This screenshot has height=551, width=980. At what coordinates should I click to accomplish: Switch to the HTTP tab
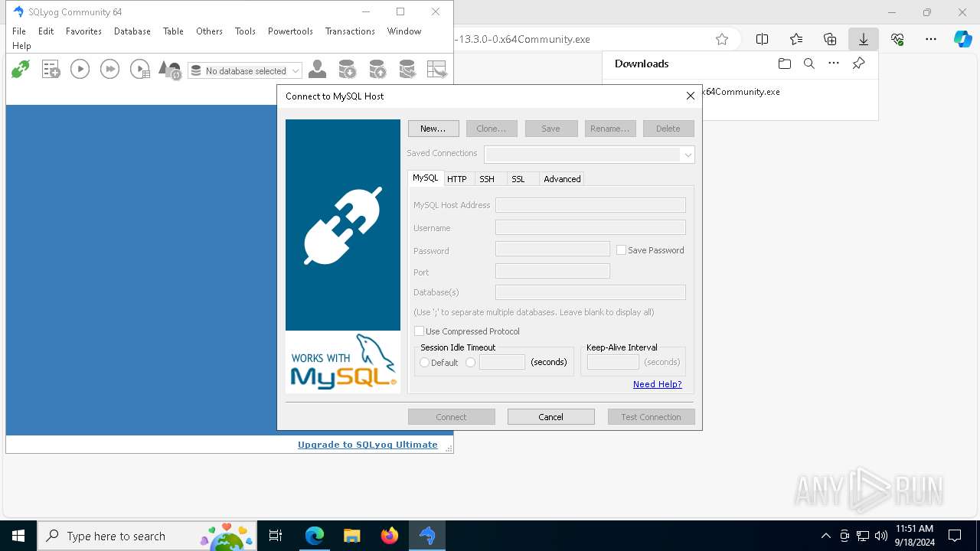[x=457, y=179]
